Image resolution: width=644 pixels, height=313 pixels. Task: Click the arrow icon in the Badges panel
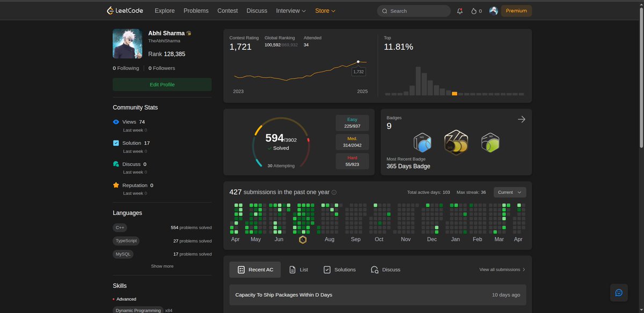click(x=521, y=119)
